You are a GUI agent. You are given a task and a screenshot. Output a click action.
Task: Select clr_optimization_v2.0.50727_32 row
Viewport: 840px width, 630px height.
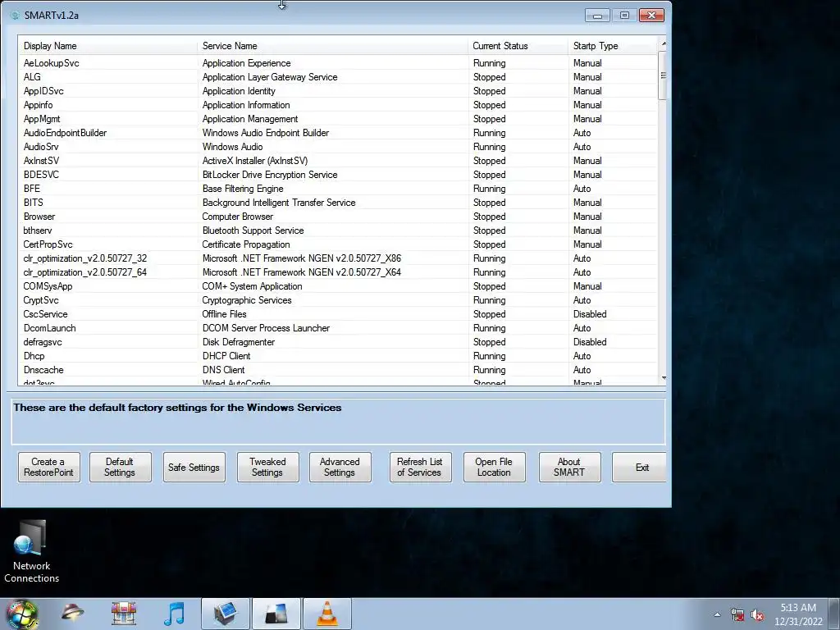(337, 258)
